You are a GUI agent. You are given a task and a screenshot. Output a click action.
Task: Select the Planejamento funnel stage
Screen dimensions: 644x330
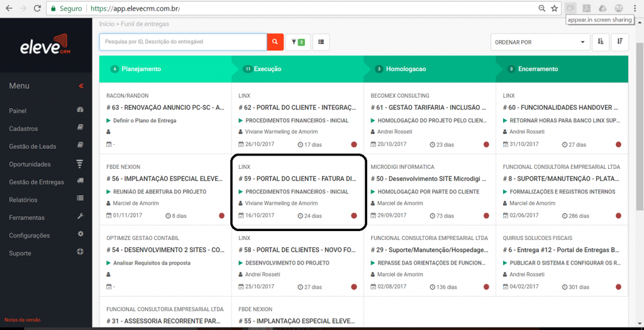pos(165,69)
